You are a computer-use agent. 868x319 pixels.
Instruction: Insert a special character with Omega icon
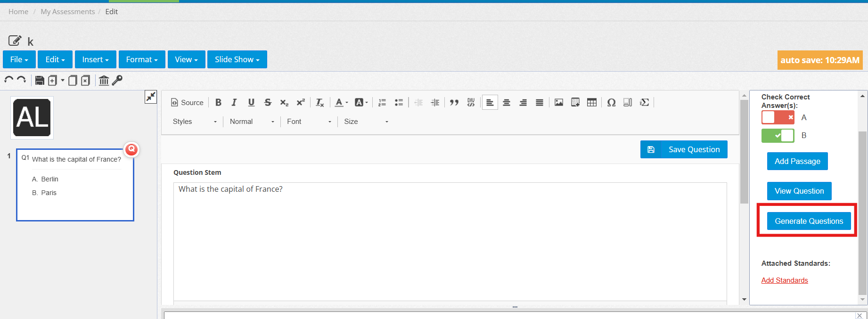[x=611, y=103]
